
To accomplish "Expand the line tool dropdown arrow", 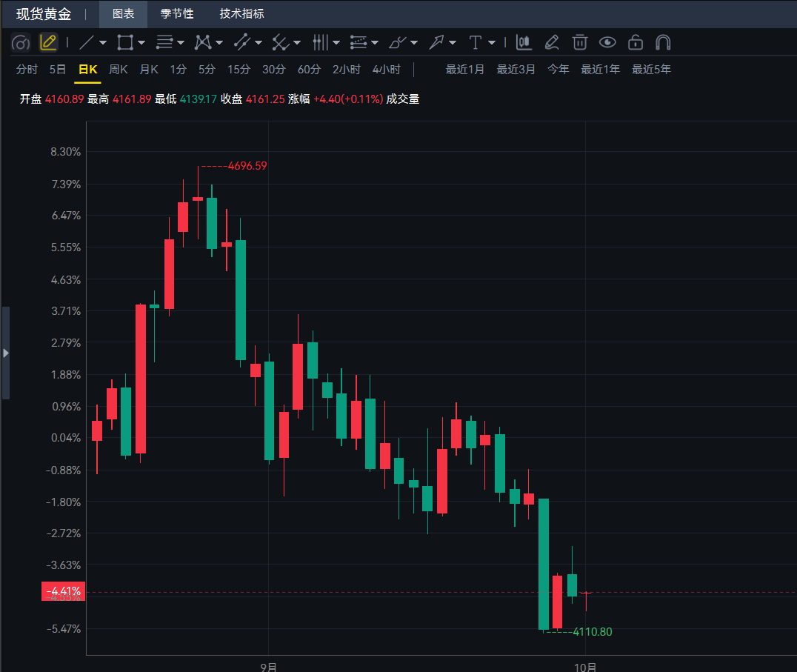I will [x=103, y=43].
